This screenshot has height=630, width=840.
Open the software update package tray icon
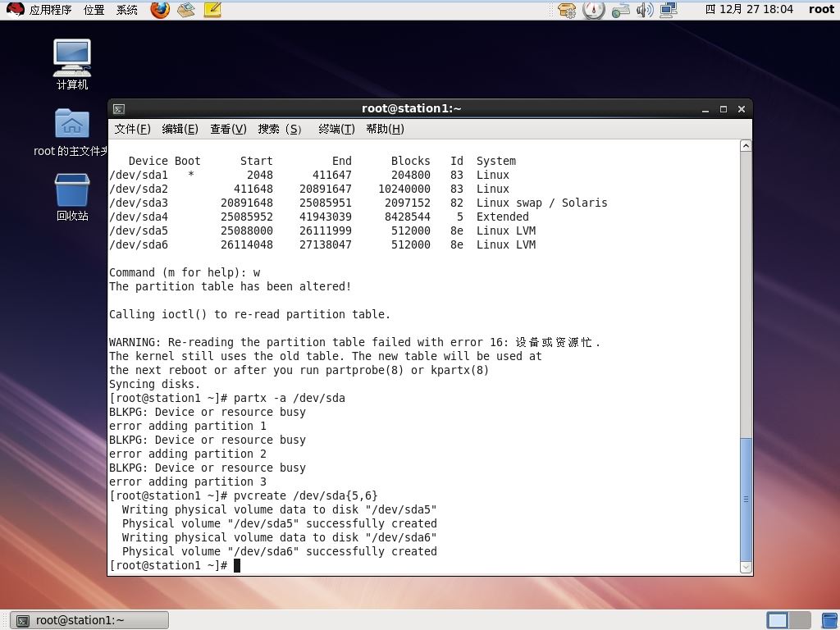567,10
